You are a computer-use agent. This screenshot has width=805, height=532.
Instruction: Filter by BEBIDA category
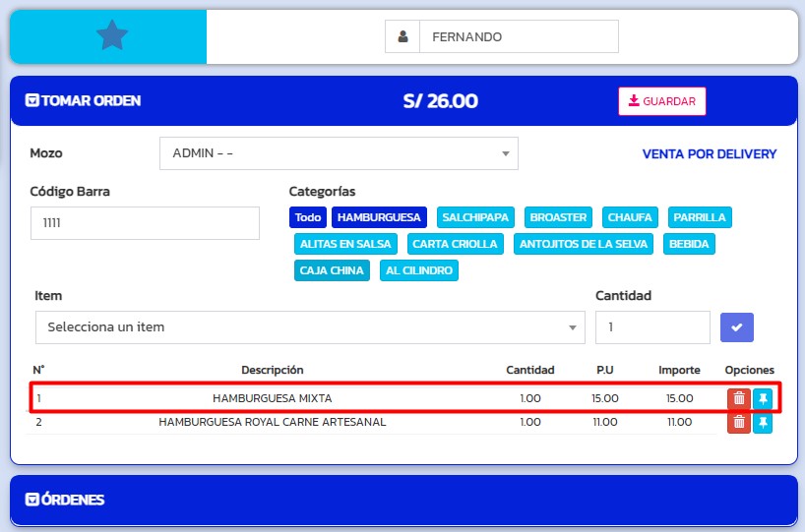(x=688, y=244)
